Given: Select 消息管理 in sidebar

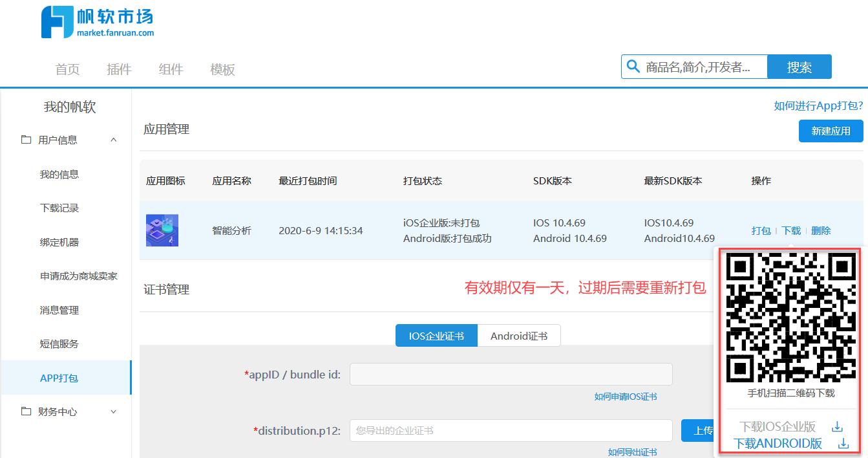Looking at the screenshot, I should click(x=59, y=310).
